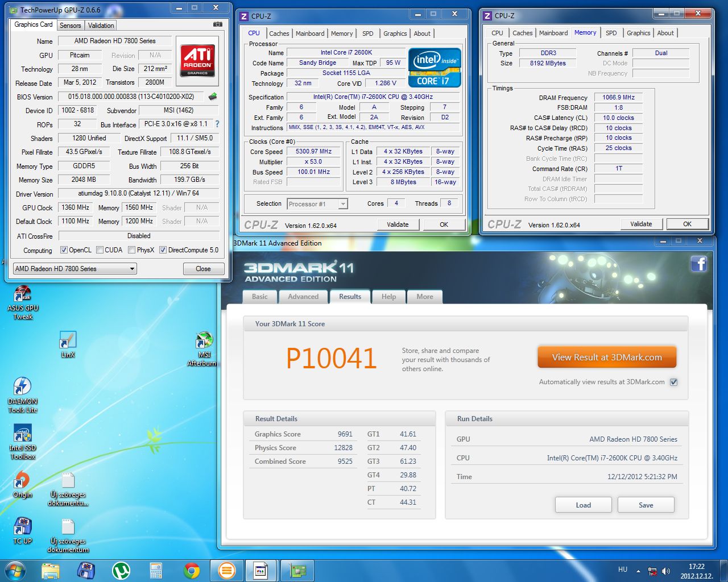728x582 pixels.
Task: Switch to the Validation tab in GPU-Z
Action: click(x=101, y=25)
